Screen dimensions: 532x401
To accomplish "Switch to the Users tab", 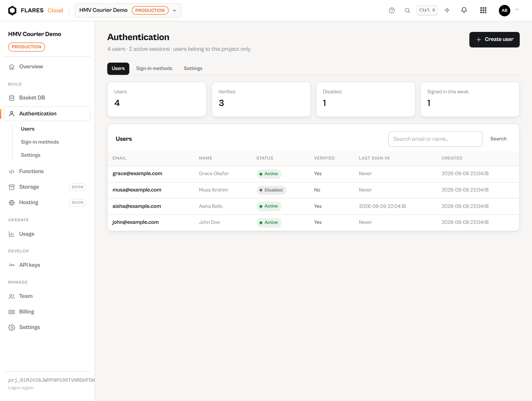I will click(x=118, y=69).
